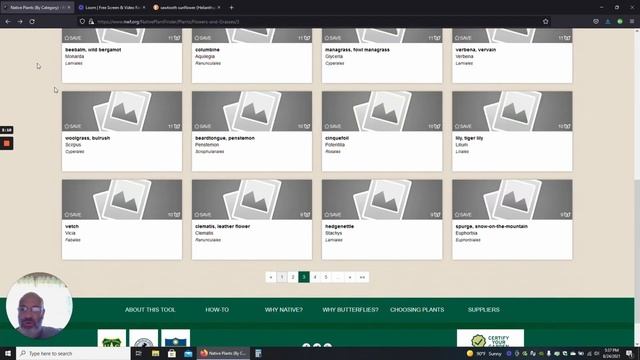Open the lily, tiger lily image placeholder
Viewport: 640px width, 360px height.
click(512, 111)
